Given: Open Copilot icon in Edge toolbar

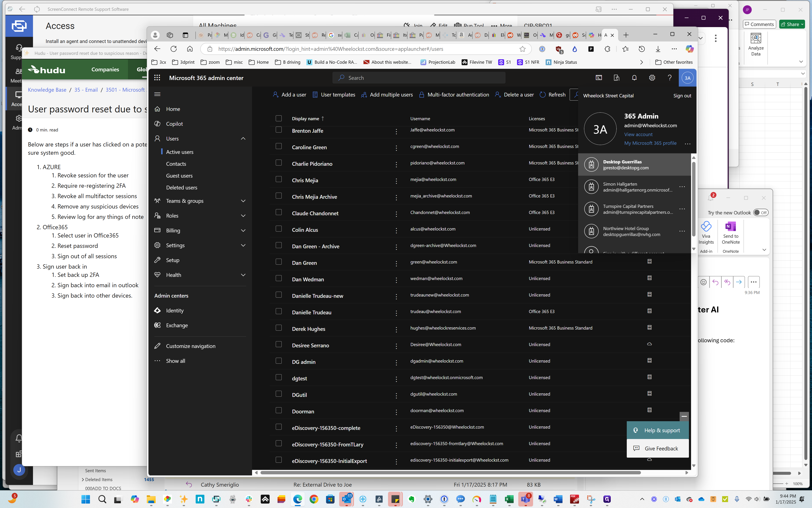Looking at the screenshot, I should pyautogui.click(x=690, y=49).
